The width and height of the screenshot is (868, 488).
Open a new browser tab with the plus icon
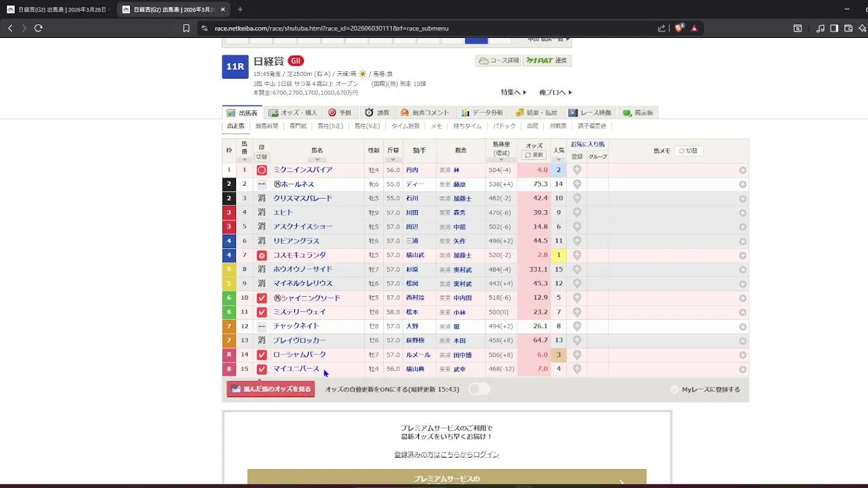click(240, 9)
